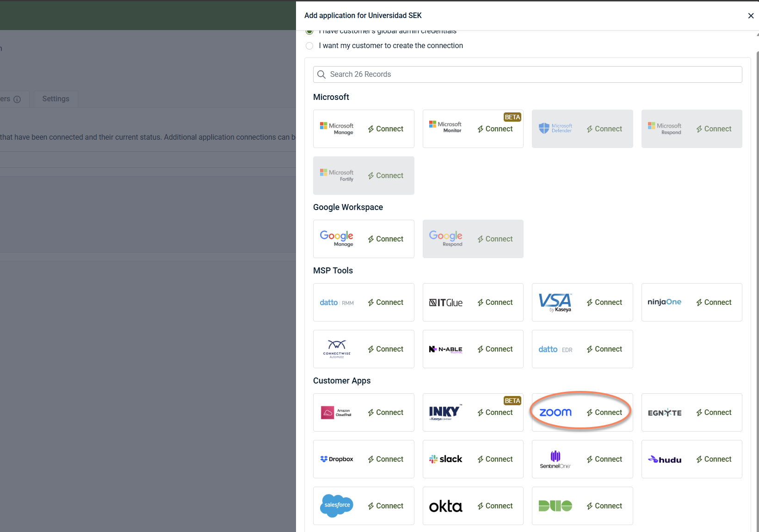Click the Zoom logo
The height and width of the screenshot is (532, 759).
[x=555, y=413]
